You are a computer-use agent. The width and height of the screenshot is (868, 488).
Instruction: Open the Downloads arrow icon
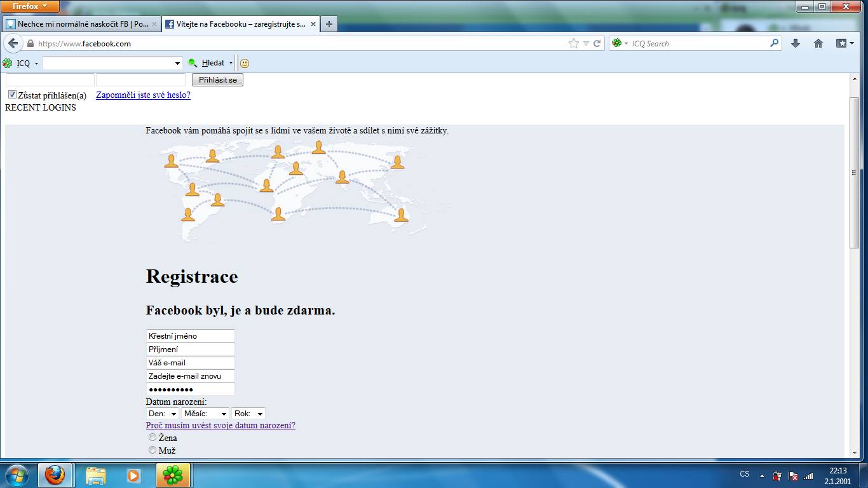[795, 43]
